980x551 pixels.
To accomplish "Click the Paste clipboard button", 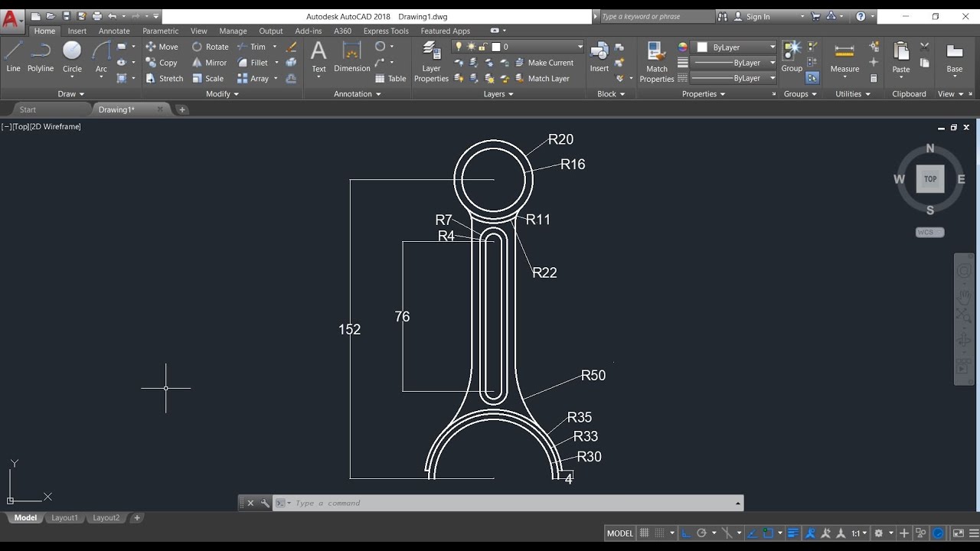I will [901, 60].
